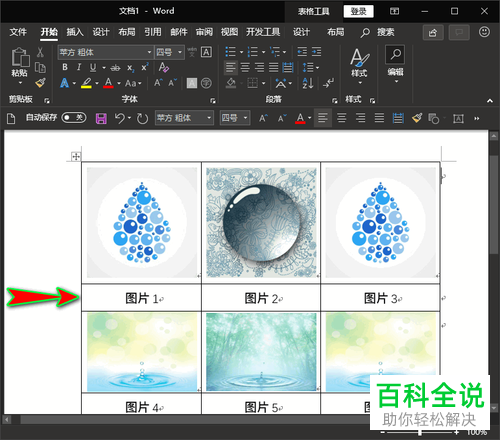
Task: Open the Find search magnifier in Editing
Action: point(395,54)
